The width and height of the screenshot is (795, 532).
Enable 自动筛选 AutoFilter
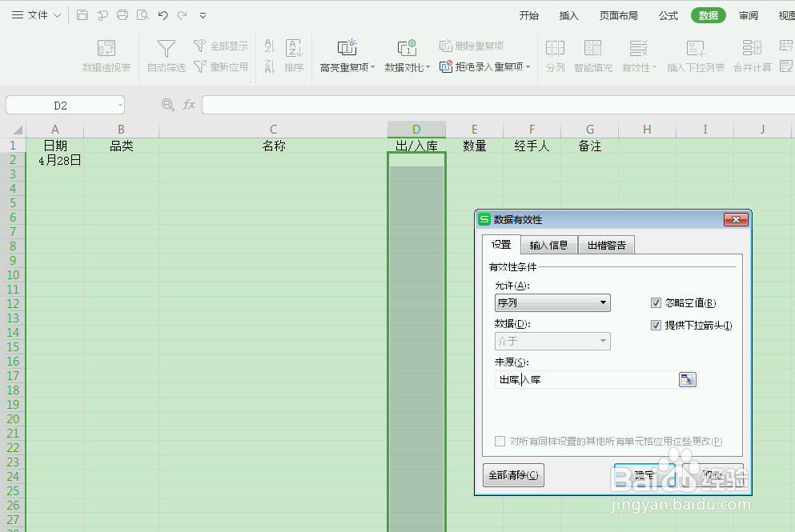pyautogui.click(x=165, y=54)
